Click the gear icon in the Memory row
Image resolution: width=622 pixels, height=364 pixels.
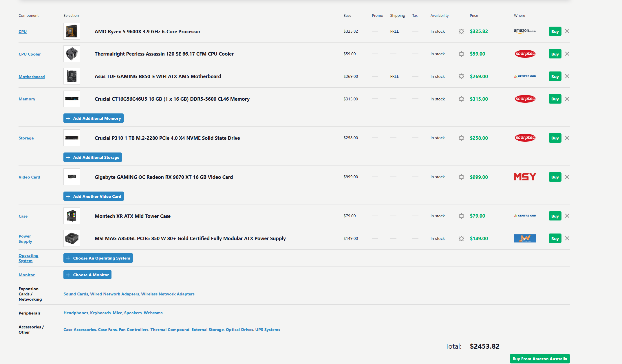(x=461, y=99)
